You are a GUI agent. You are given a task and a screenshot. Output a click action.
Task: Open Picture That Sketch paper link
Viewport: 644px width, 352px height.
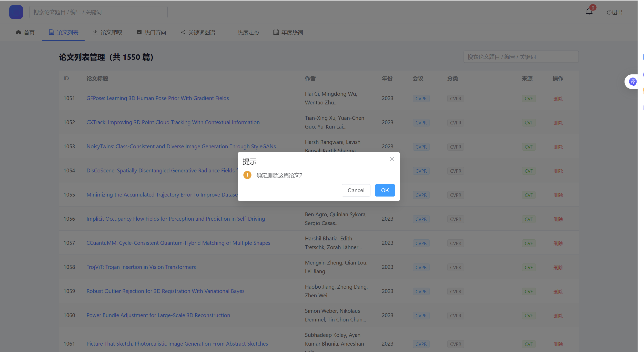tap(177, 344)
